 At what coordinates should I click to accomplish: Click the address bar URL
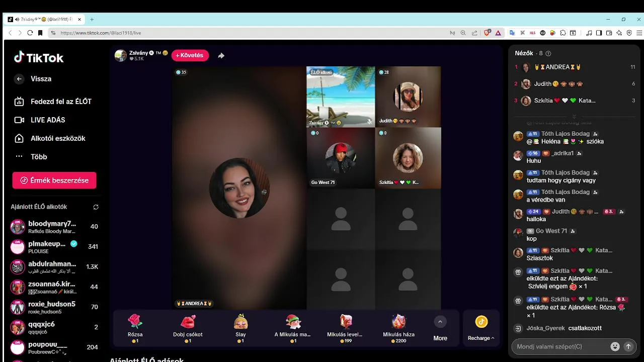tap(101, 33)
